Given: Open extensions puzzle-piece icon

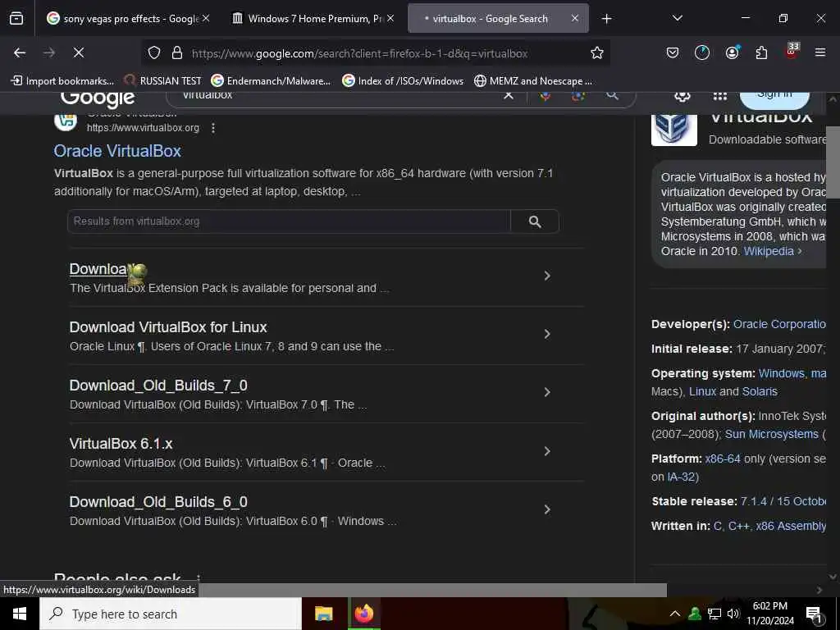Looking at the screenshot, I should point(761,52).
